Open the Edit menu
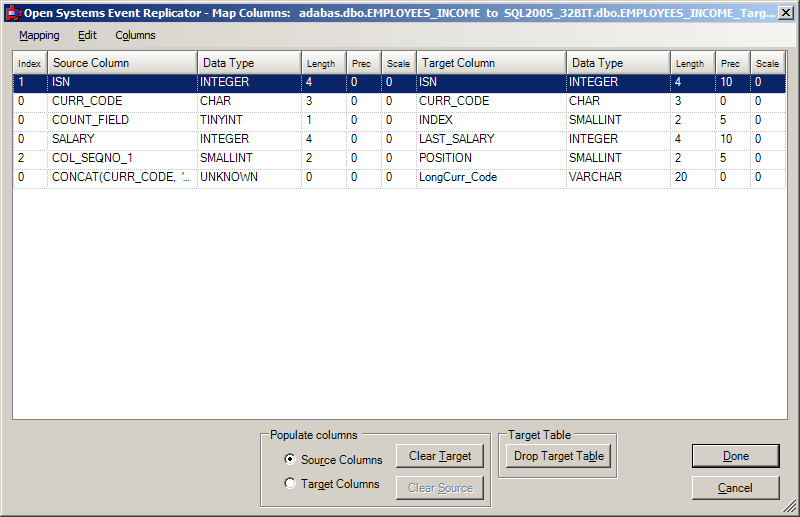 (87, 35)
